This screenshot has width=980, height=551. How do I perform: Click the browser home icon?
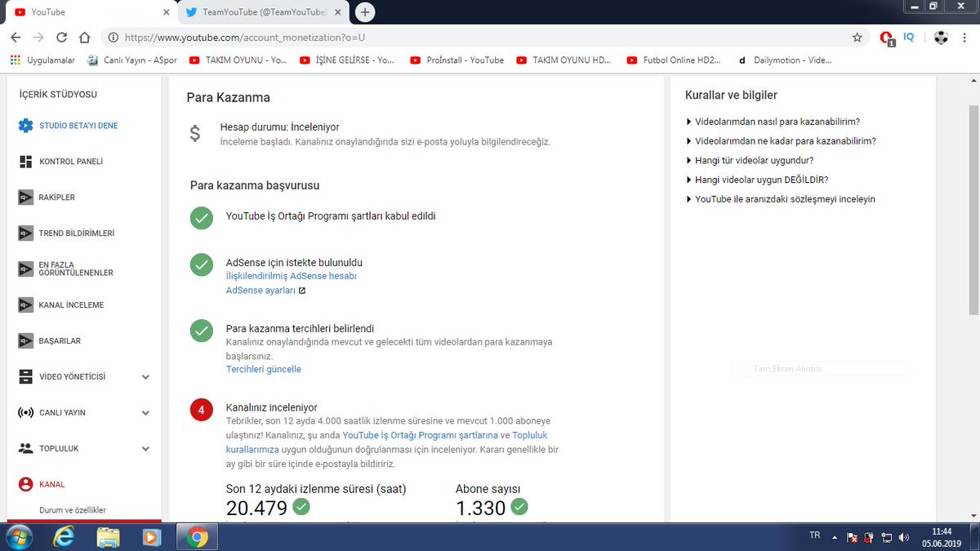point(84,38)
